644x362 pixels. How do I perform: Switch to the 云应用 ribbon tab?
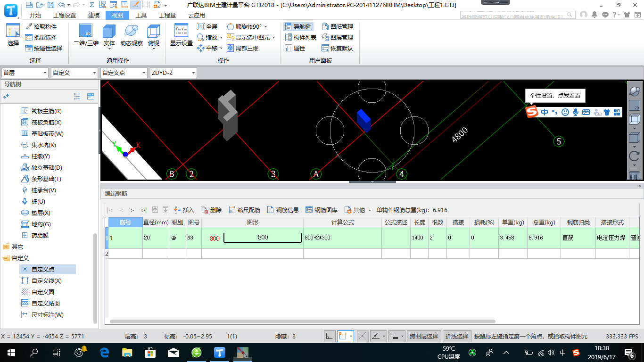[x=197, y=15]
